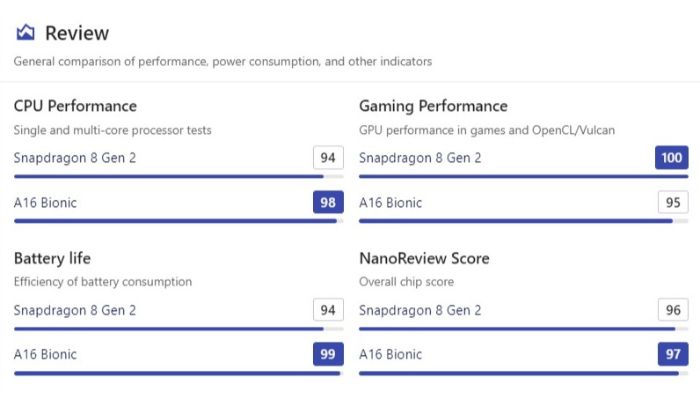Viewport: 700px width, 400px height.
Task: Click the Gaming Performance heading
Action: [x=433, y=106]
